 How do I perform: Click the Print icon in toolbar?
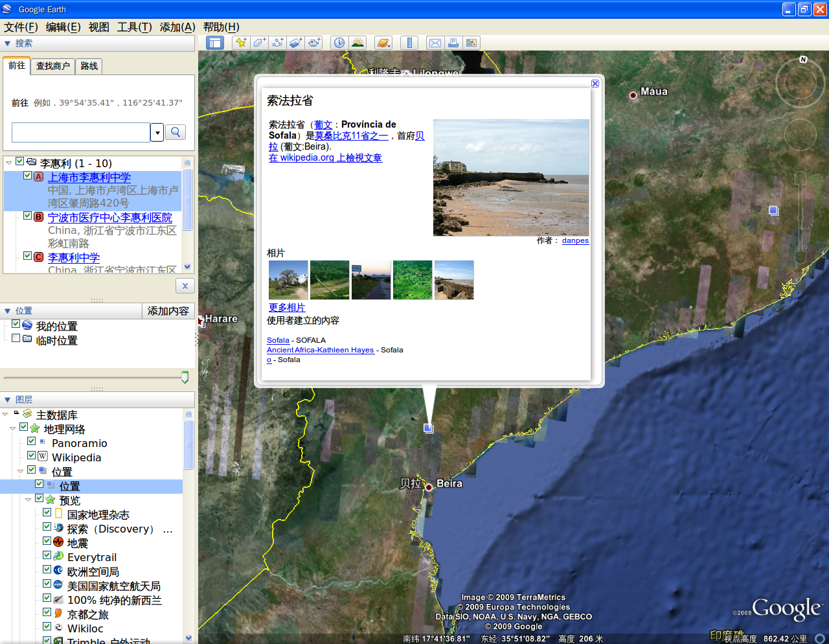coord(453,43)
